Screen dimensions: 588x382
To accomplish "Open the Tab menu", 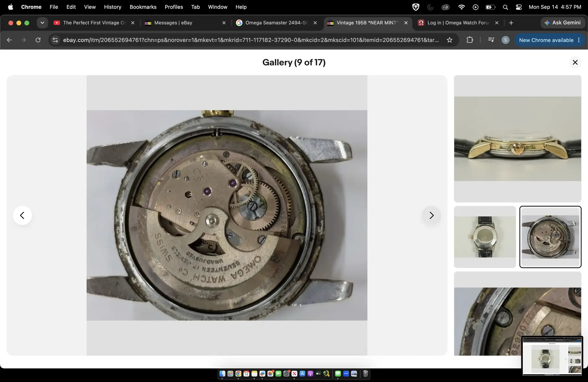I will (x=195, y=7).
